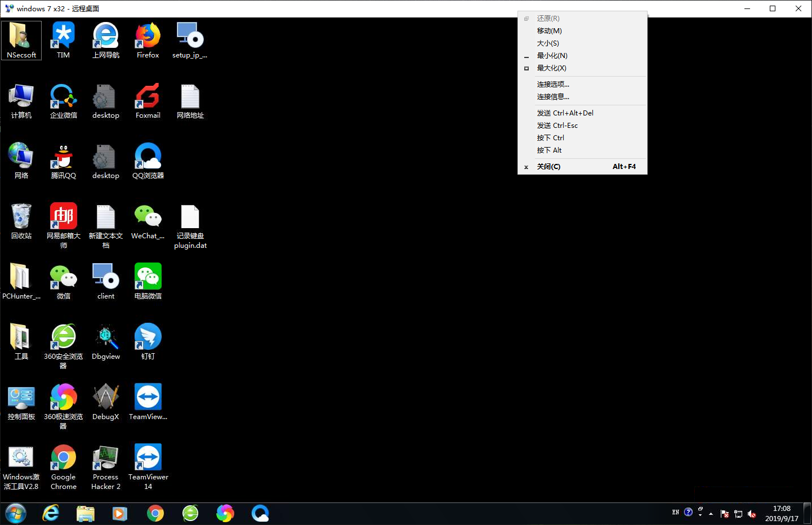Image resolution: width=812 pixels, height=525 pixels.
Task: Show hidden tray icons arrow
Action: tap(711, 514)
